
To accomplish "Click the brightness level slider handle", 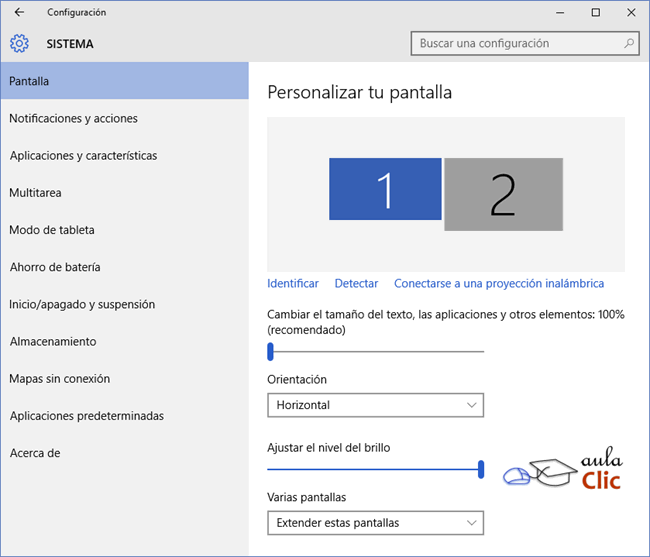I will coord(481,469).
